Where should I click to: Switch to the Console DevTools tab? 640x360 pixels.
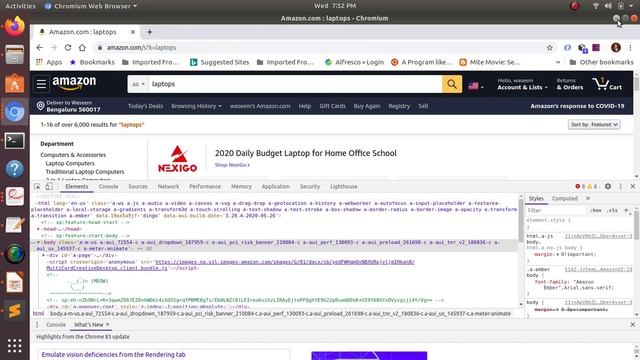coord(108,187)
